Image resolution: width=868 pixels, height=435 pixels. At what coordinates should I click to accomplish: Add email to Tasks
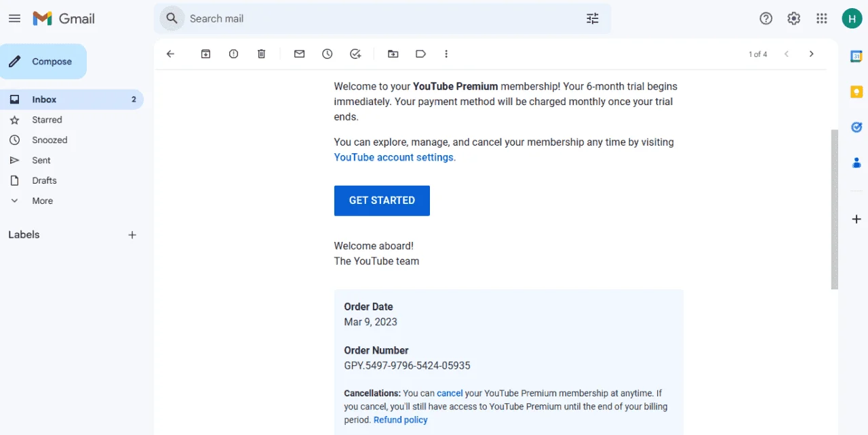[x=355, y=54]
